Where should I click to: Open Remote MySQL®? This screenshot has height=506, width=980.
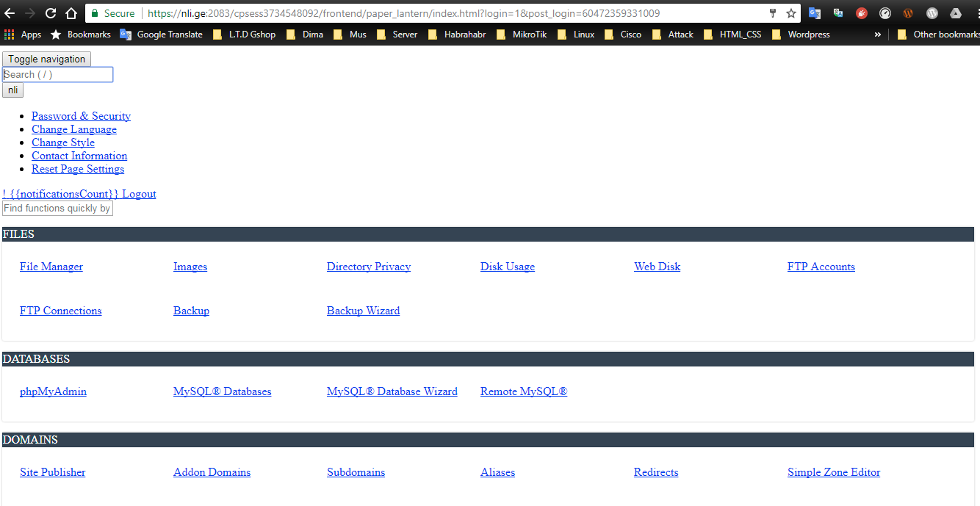click(x=524, y=391)
